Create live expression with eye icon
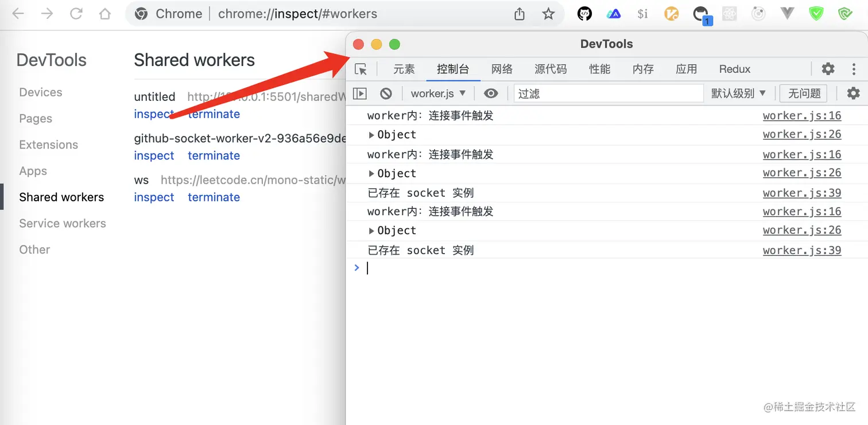Viewport: 868px width, 425px height. [491, 93]
